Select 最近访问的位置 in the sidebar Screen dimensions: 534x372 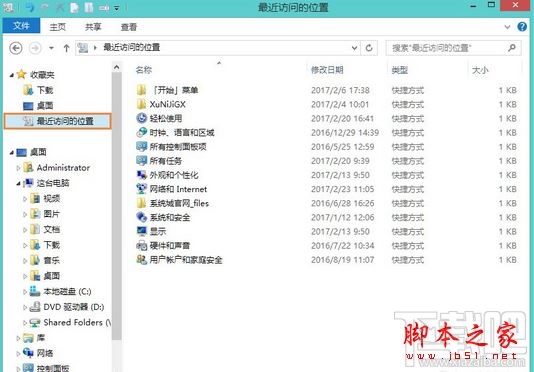pos(58,121)
